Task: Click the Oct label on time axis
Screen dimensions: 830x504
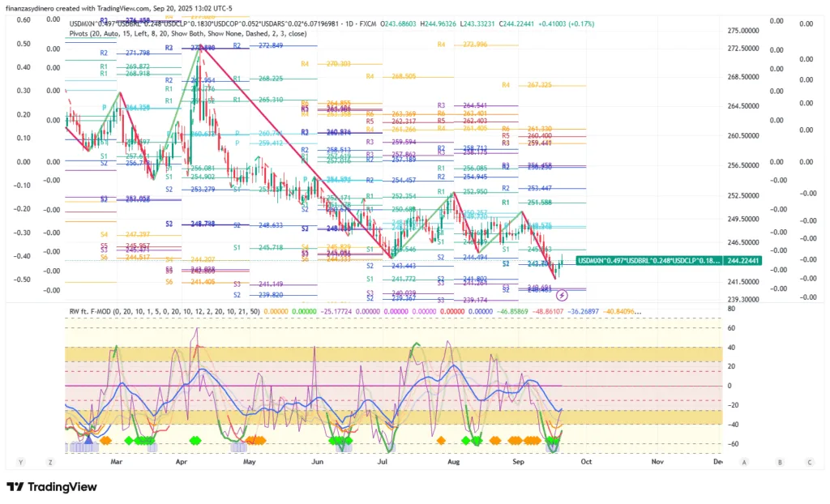Action: coord(586,462)
